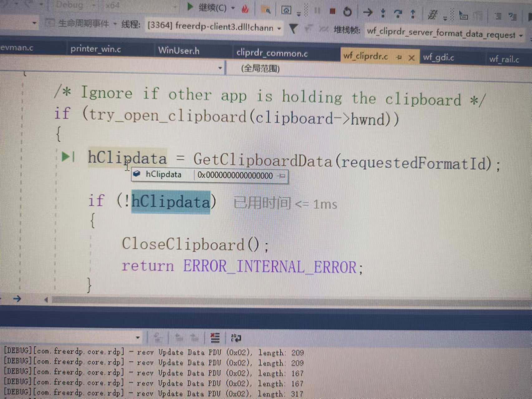Pin the hClipdata data tip
The width and height of the screenshot is (532, 399).
click(x=282, y=176)
